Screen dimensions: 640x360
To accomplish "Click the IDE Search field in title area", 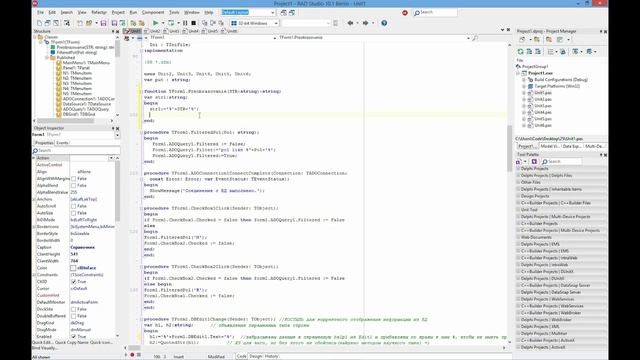I will [x=435, y=13].
